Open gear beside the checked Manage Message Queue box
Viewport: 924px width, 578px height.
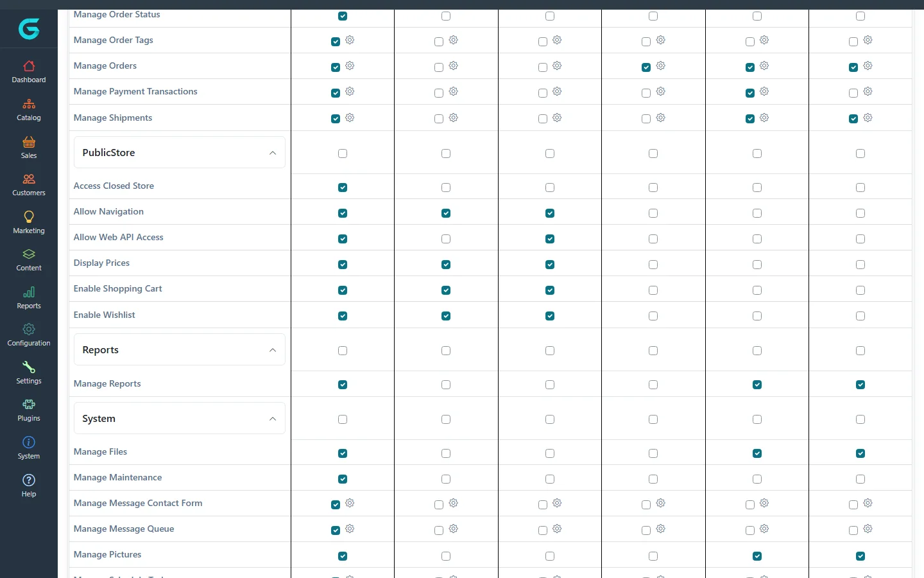point(350,529)
